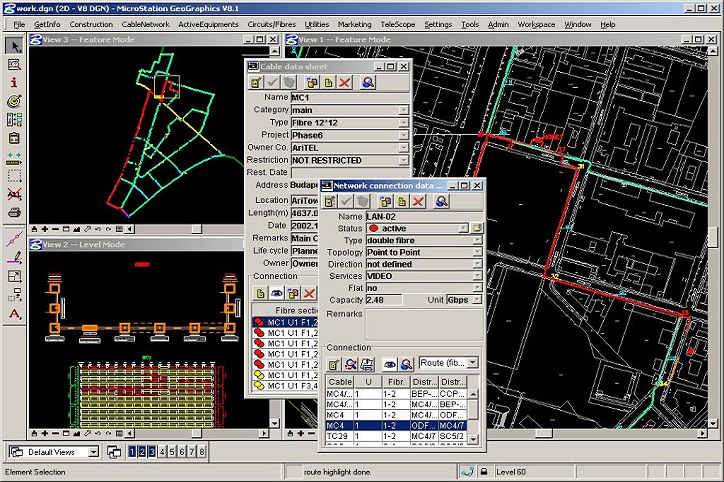
Task: Click edit icon in Cable data sheet toolbar
Action: [x=256, y=83]
